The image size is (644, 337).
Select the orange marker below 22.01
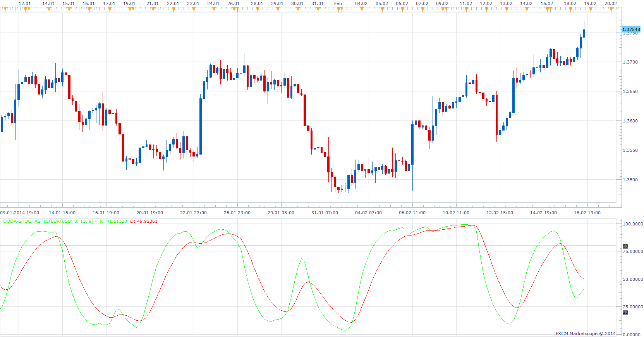[x=173, y=10]
